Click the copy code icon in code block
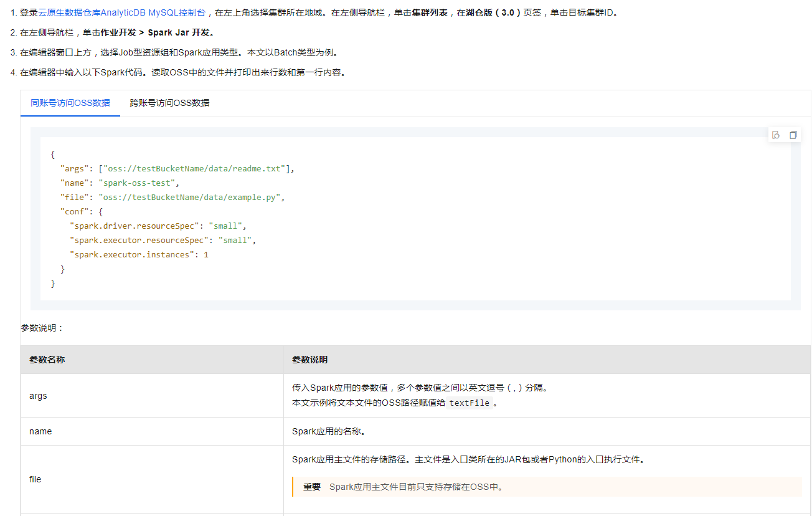812x516 pixels. coord(793,135)
